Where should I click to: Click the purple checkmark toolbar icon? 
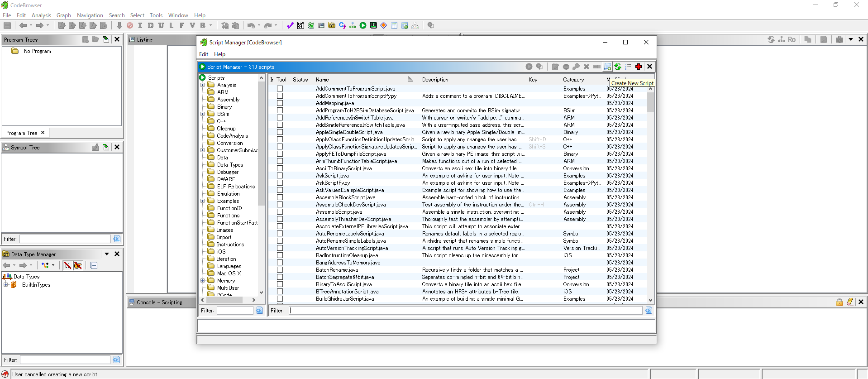290,25
